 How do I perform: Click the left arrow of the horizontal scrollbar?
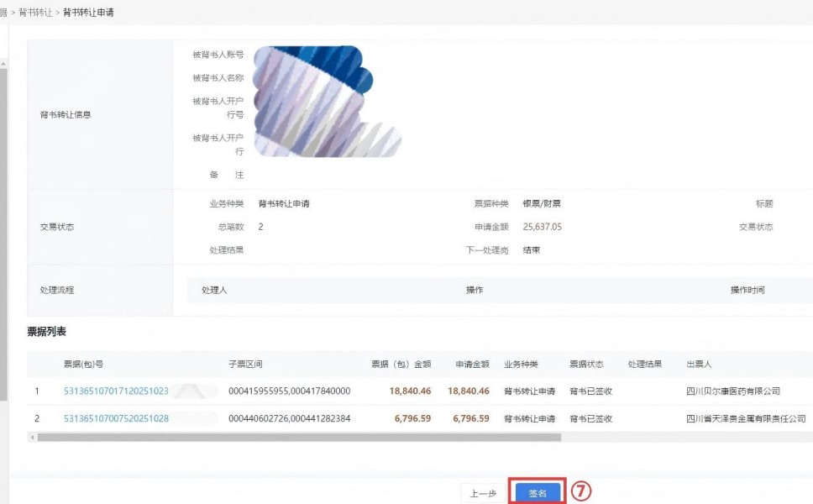point(32,437)
